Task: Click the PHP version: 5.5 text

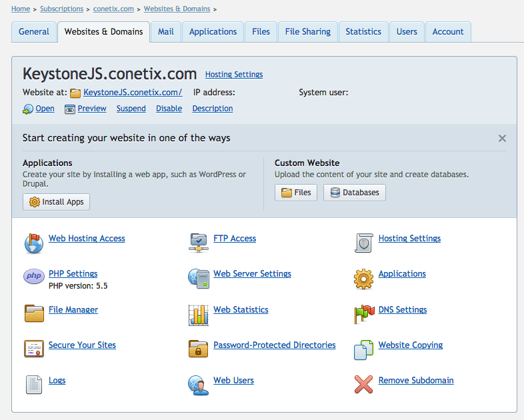Action: click(x=78, y=286)
